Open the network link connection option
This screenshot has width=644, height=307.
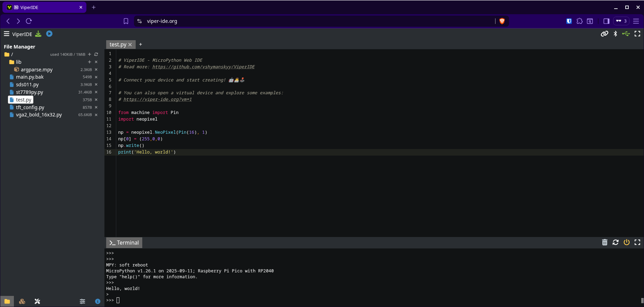[x=604, y=34]
